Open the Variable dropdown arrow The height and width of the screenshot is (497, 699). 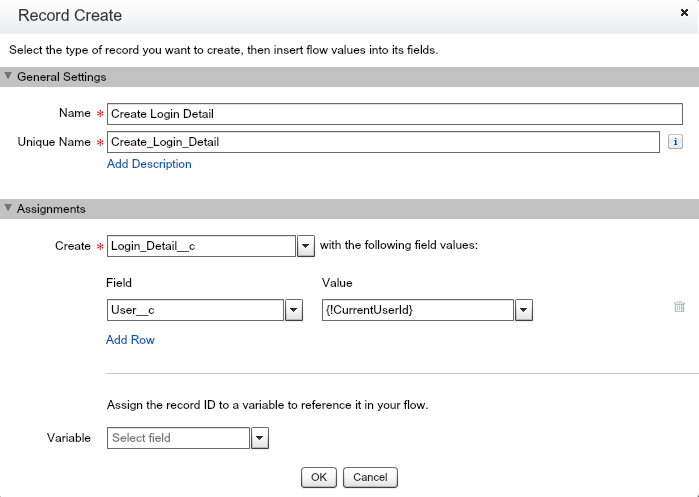coord(259,438)
